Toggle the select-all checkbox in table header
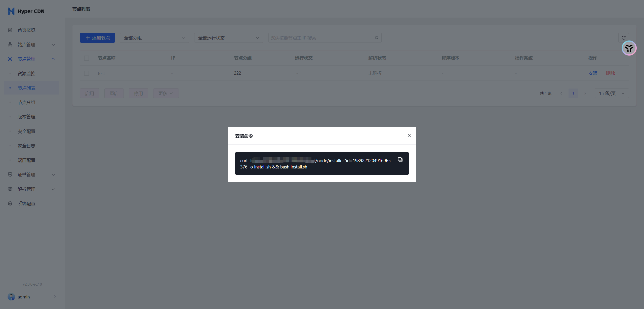This screenshot has height=309, width=644. click(x=87, y=58)
